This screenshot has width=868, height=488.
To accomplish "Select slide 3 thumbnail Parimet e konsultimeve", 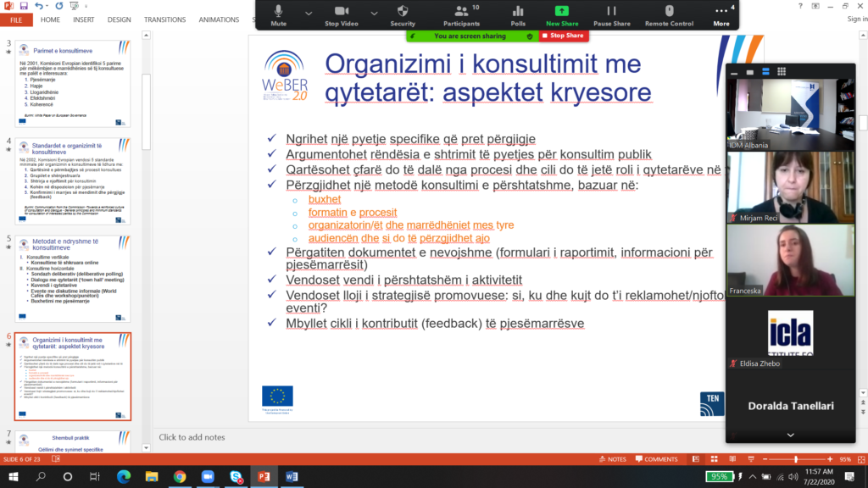I will pyautogui.click(x=73, y=84).
